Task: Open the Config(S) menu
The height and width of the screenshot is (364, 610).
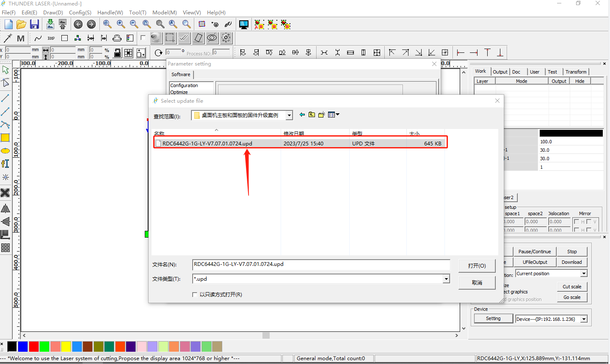Action: [80, 13]
